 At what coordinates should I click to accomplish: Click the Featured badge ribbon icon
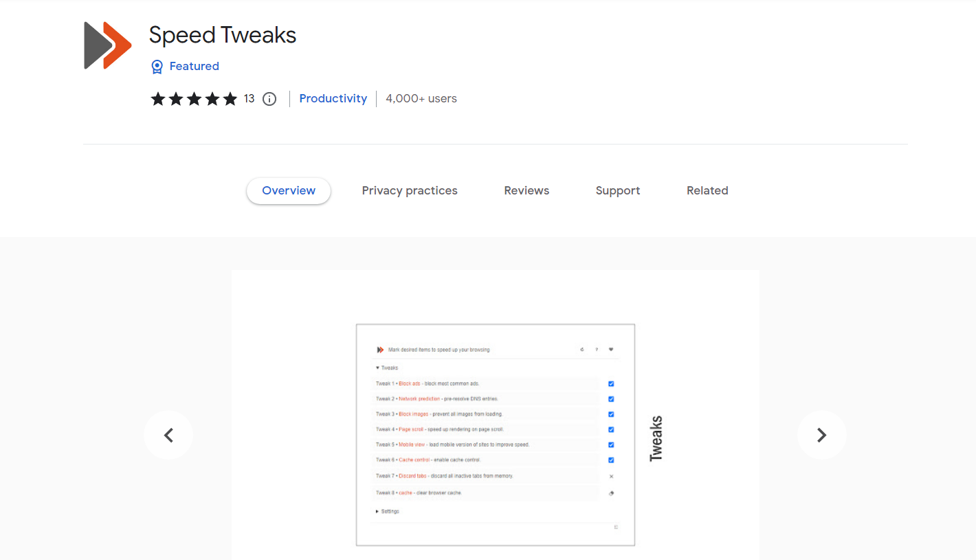tap(157, 67)
